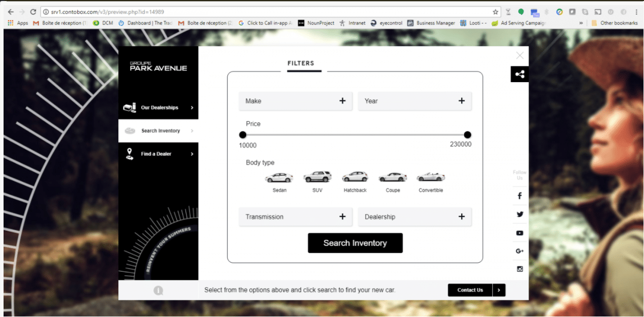Click the Price slider maximum handle
Screen dimensions: 644x317
coord(467,135)
